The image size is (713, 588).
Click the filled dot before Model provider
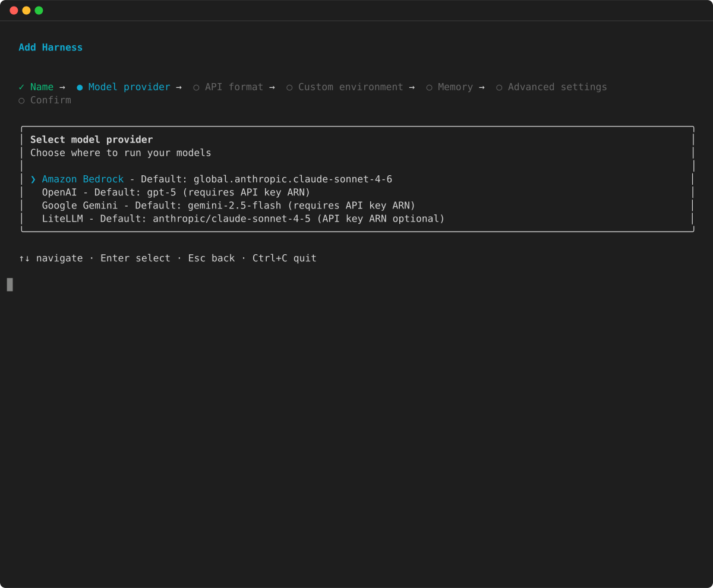pos(80,87)
